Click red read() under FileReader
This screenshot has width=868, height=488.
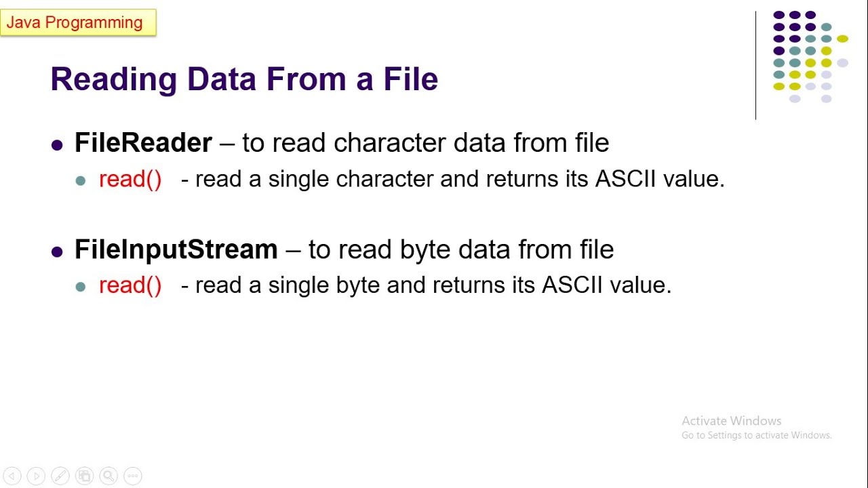[130, 179]
